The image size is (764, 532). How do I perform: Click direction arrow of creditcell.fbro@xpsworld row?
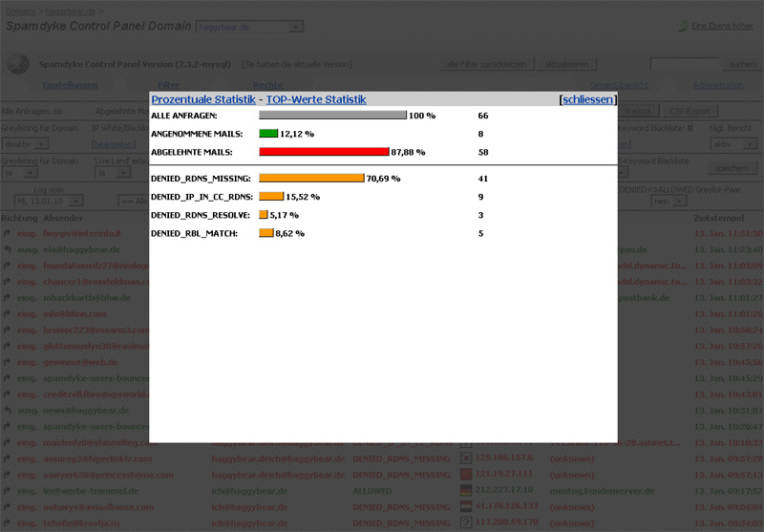(7, 394)
